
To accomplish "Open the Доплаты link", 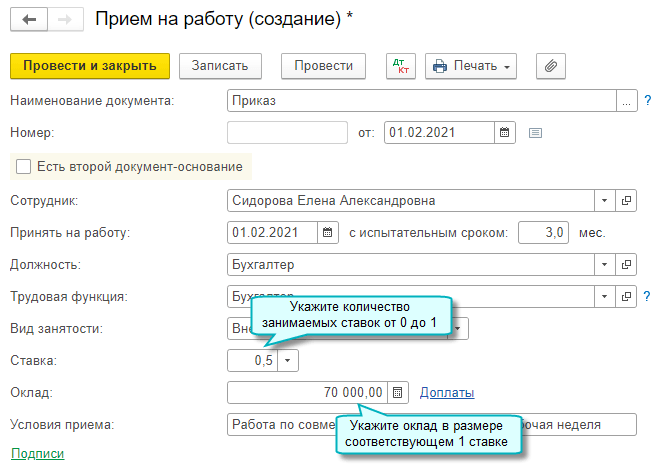I will click(x=447, y=393).
